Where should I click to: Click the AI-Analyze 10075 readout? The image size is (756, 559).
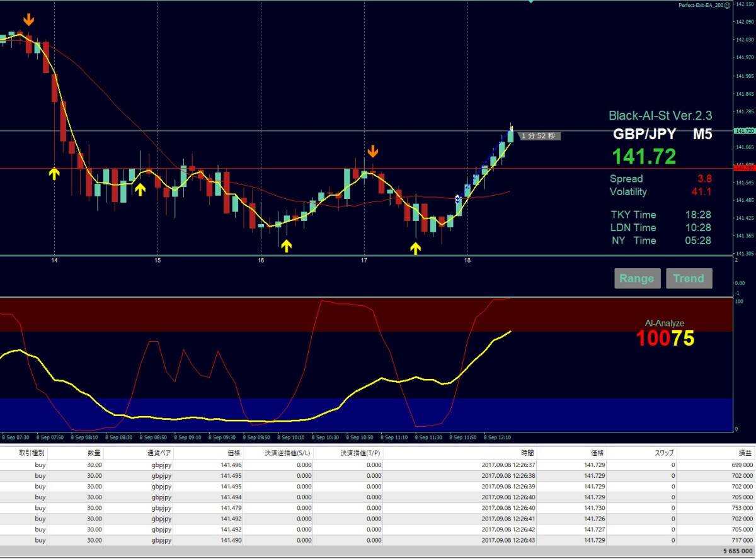tap(665, 338)
